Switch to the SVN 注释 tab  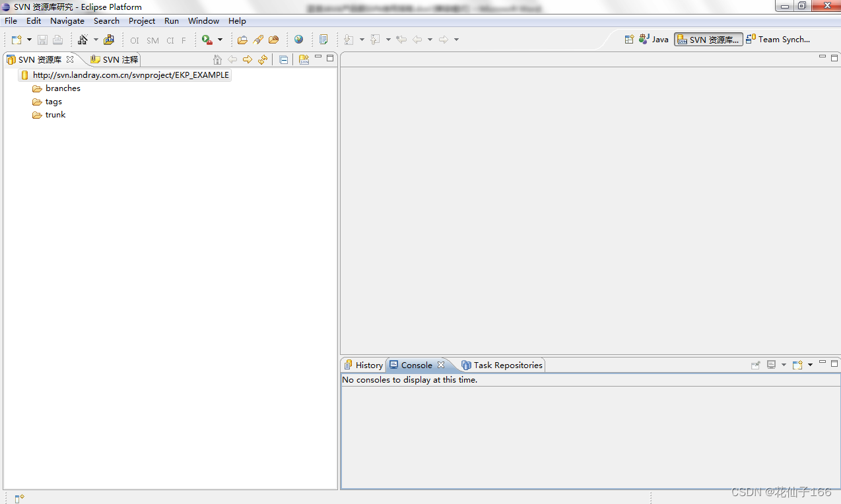point(114,59)
